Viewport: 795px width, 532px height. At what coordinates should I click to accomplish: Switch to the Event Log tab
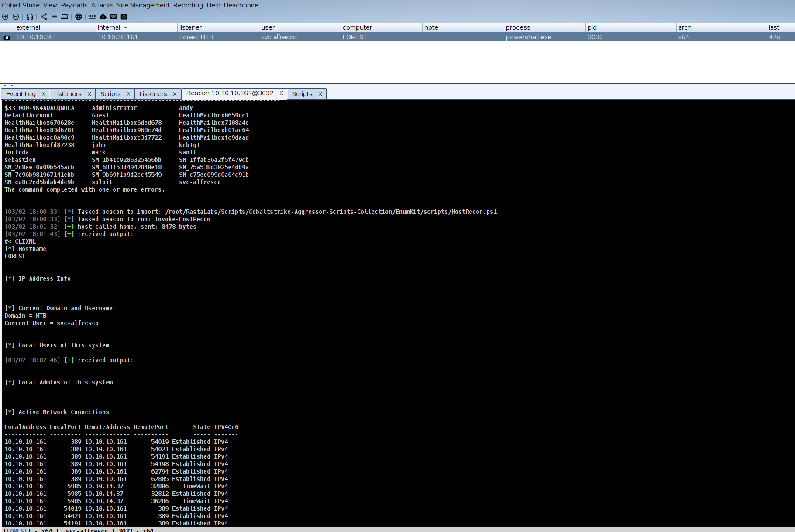pos(21,94)
